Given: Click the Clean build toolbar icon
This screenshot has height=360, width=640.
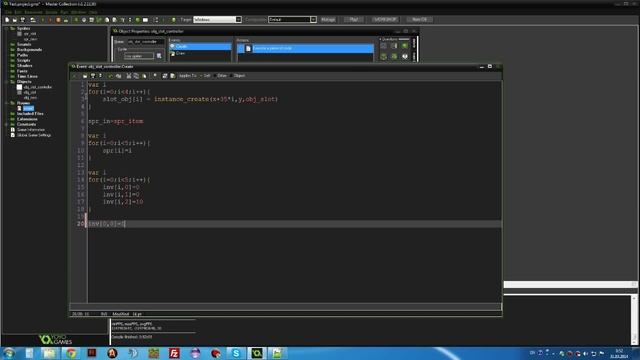Looking at the screenshot, I should (x=66, y=20).
